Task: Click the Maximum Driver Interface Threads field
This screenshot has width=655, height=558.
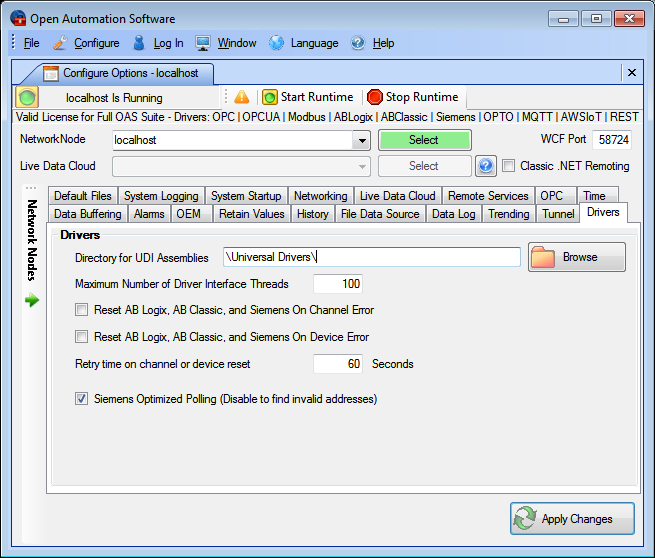Action: point(338,284)
